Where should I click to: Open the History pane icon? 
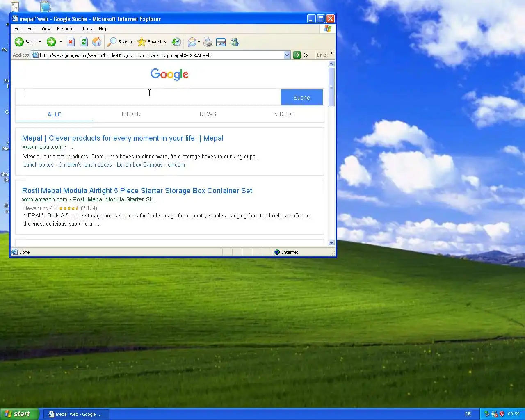(x=176, y=42)
